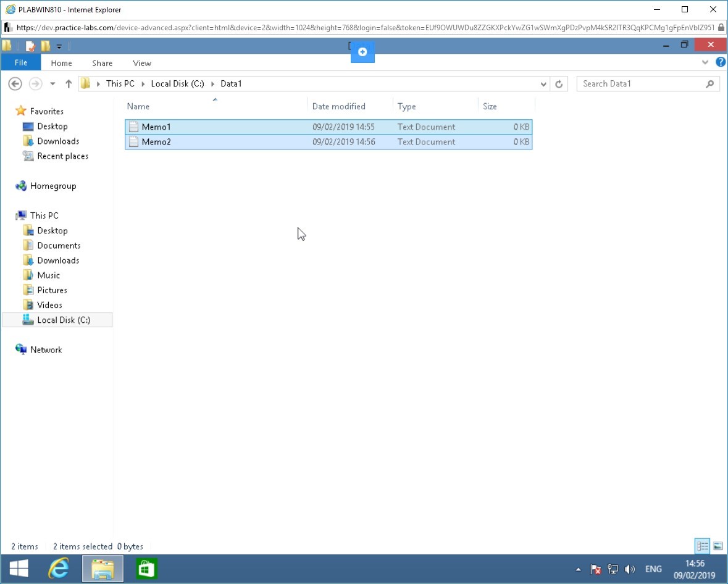This screenshot has height=584, width=728.
Task: Expand the chevron after This PC breadcrumb
Action: point(143,84)
